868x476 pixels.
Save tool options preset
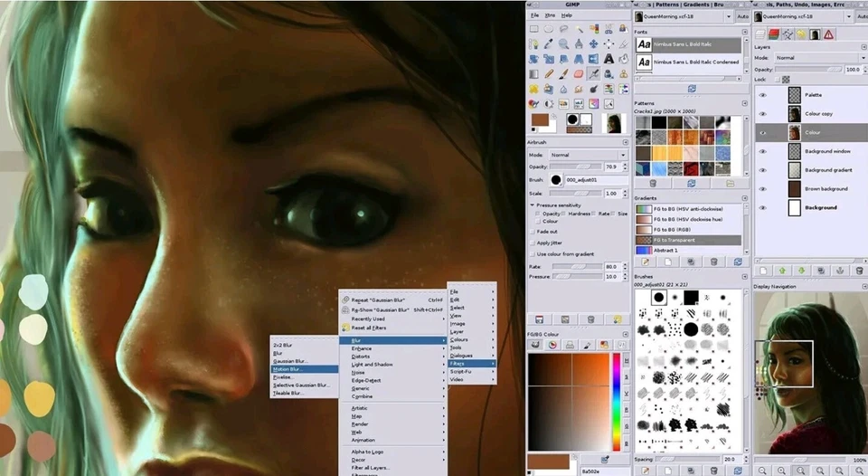539,319
